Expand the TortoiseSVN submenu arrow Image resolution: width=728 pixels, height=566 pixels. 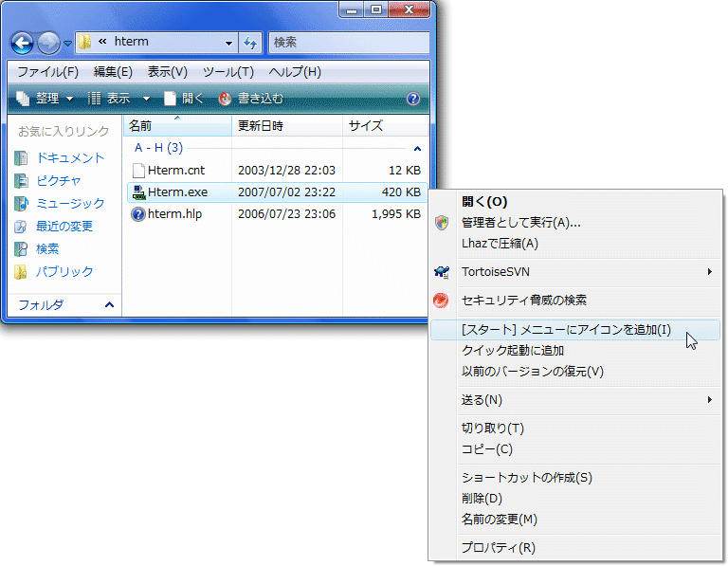point(709,272)
